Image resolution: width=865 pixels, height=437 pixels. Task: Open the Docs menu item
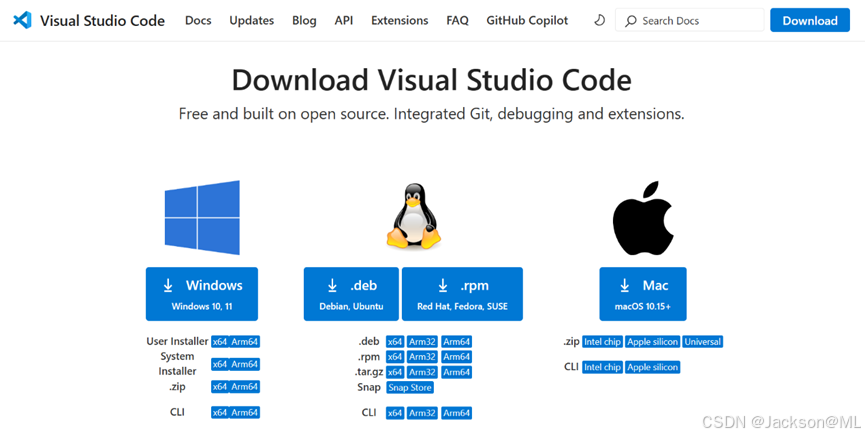coord(198,20)
